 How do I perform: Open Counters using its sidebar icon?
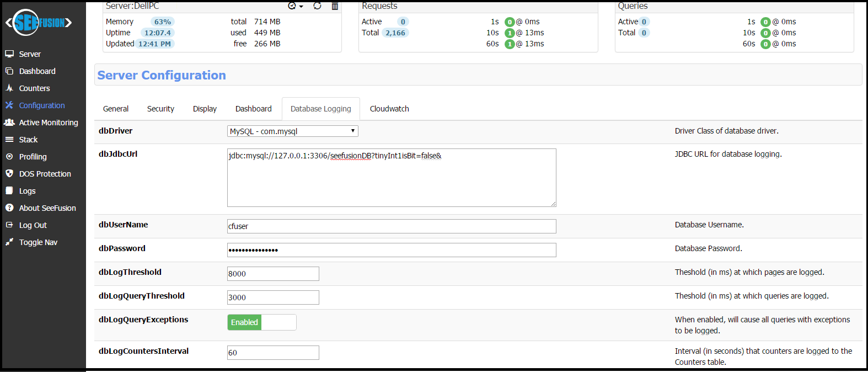click(x=9, y=88)
